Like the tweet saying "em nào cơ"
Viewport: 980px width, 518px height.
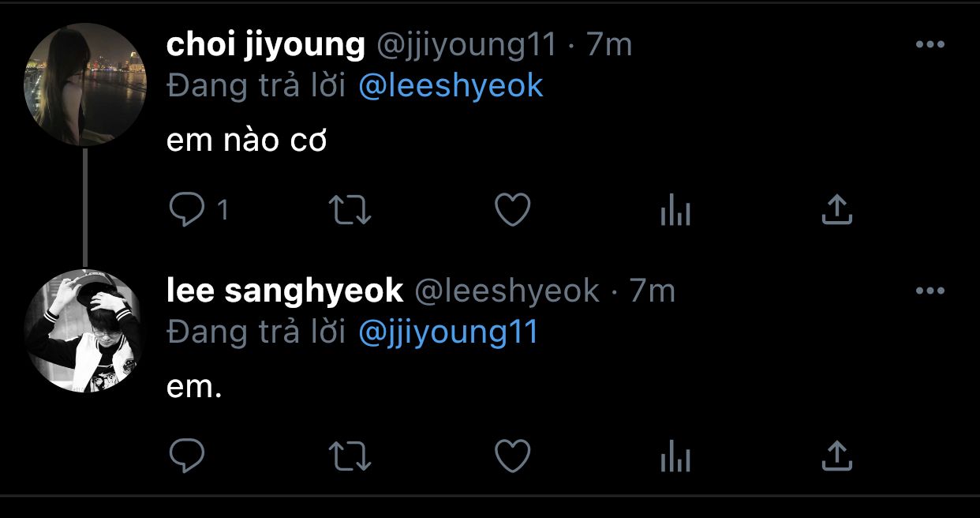point(512,210)
